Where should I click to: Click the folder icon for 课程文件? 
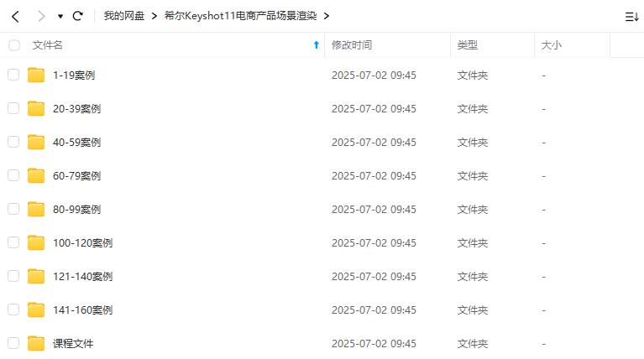36,343
